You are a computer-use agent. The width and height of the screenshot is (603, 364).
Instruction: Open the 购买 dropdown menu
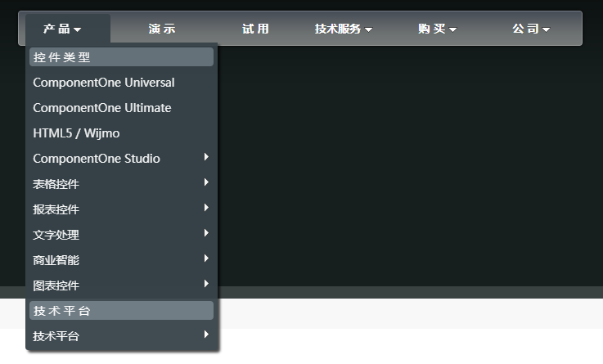pyautogui.click(x=437, y=29)
